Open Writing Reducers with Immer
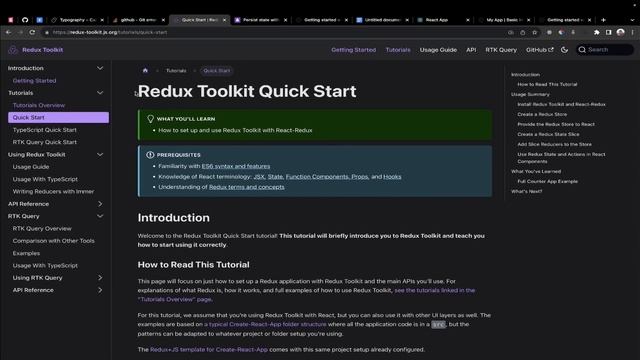The width and height of the screenshot is (640, 360). (53, 191)
